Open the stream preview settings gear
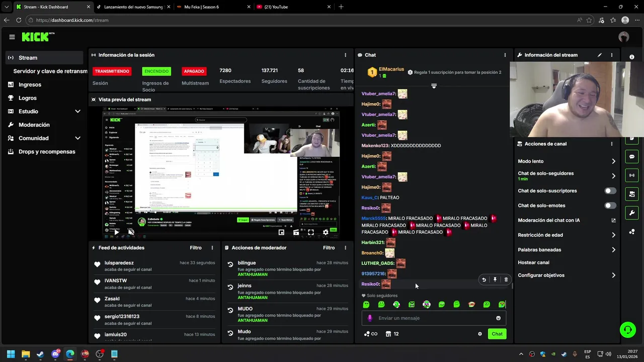 [326, 232]
